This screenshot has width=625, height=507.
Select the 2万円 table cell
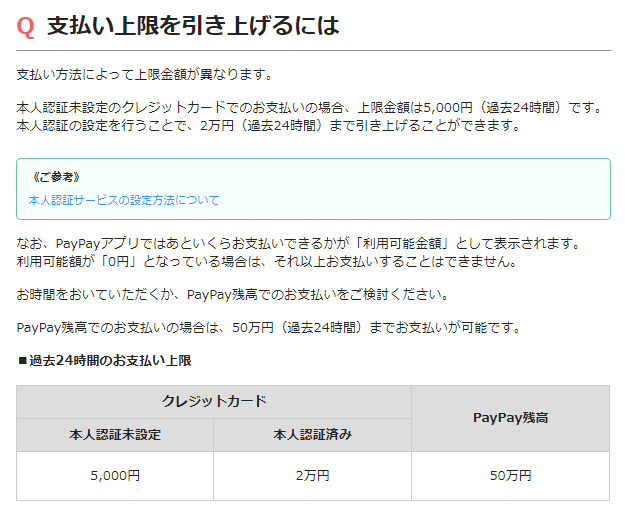coord(312,476)
